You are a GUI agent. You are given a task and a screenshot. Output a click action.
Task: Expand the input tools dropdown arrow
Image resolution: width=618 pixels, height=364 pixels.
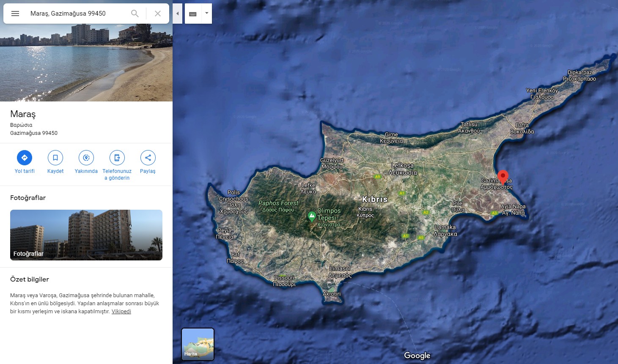pos(207,14)
